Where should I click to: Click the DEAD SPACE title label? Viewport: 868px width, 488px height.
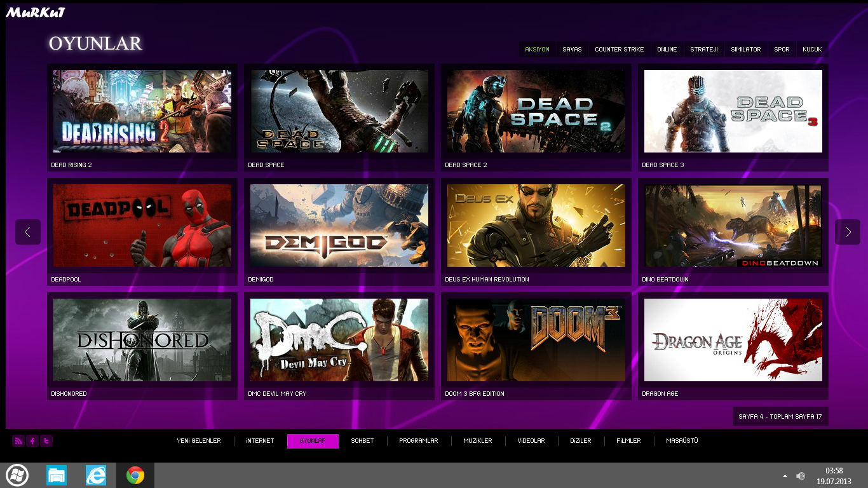pyautogui.click(x=266, y=165)
